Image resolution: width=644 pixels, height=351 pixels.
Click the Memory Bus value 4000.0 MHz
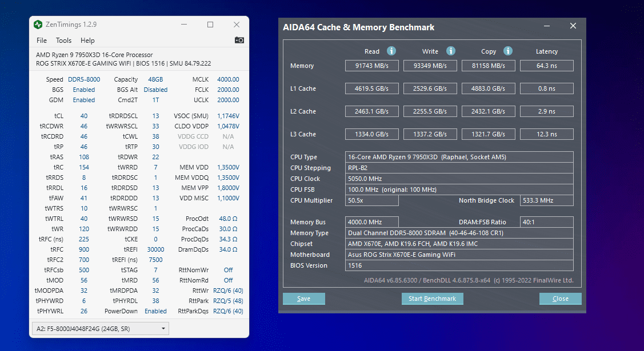[x=371, y=222]
